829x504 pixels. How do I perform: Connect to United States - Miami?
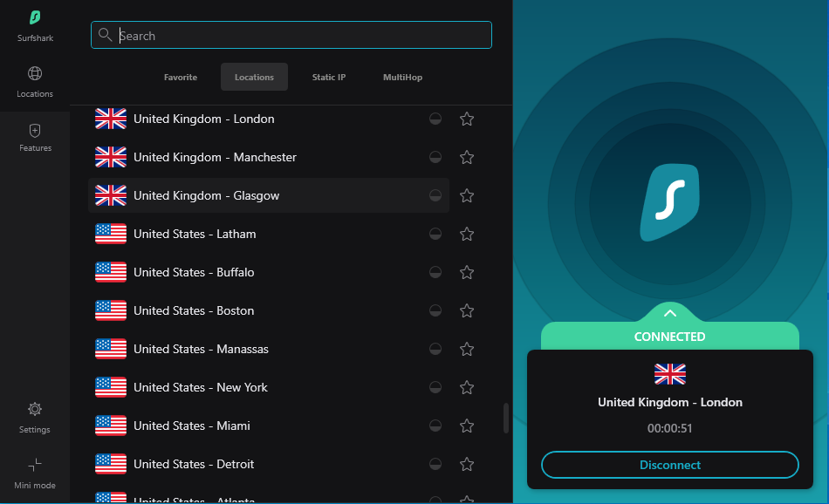pyautogui.click(x=269, y=426)
